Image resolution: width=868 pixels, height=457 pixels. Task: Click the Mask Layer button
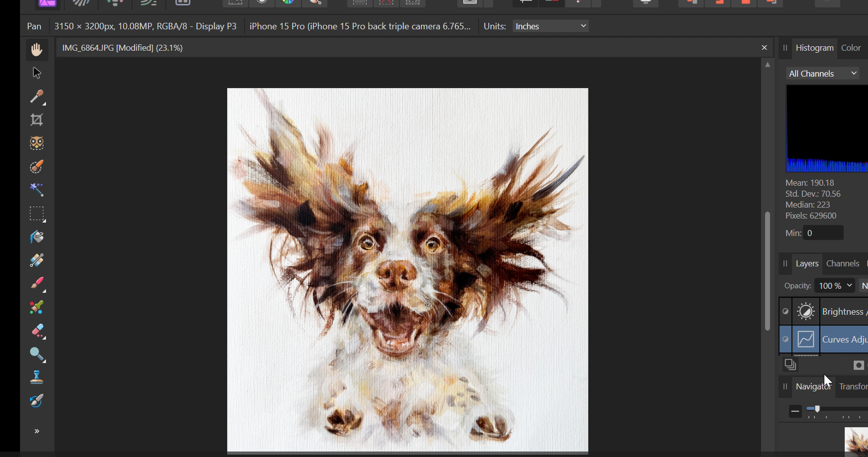(858, 365)
